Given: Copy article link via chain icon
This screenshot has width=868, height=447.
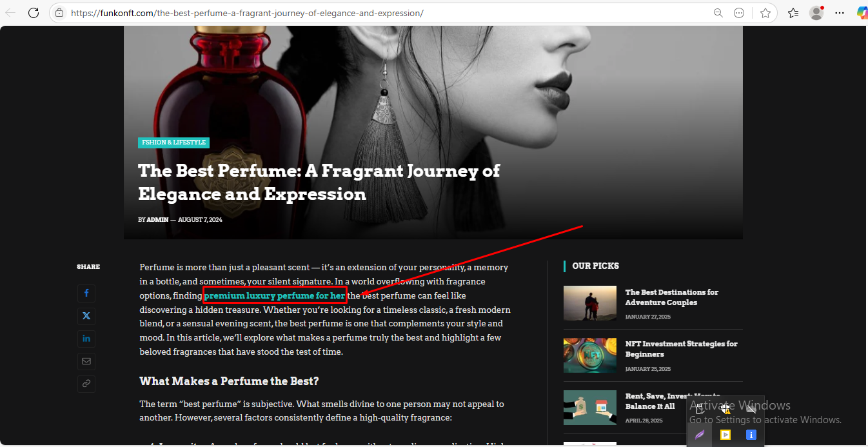Looking at the screenshot, I should [x=86, y=384].
